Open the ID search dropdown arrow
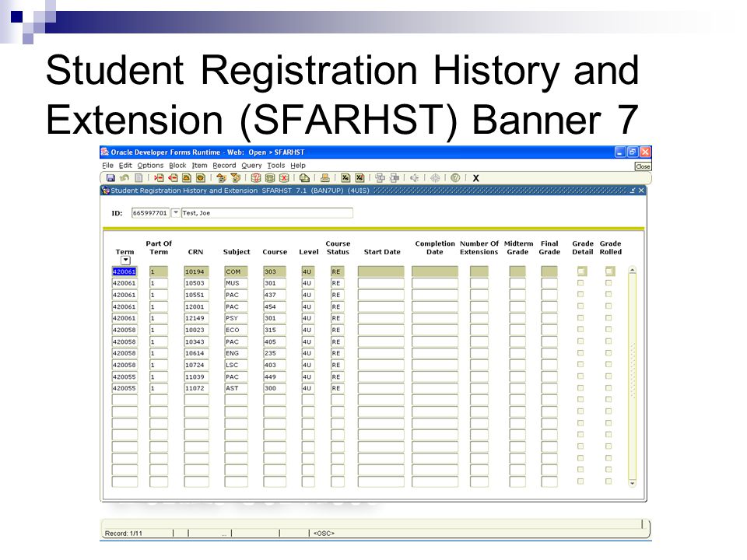The height and width of the screenshot is (560, 747). [175, 212]
